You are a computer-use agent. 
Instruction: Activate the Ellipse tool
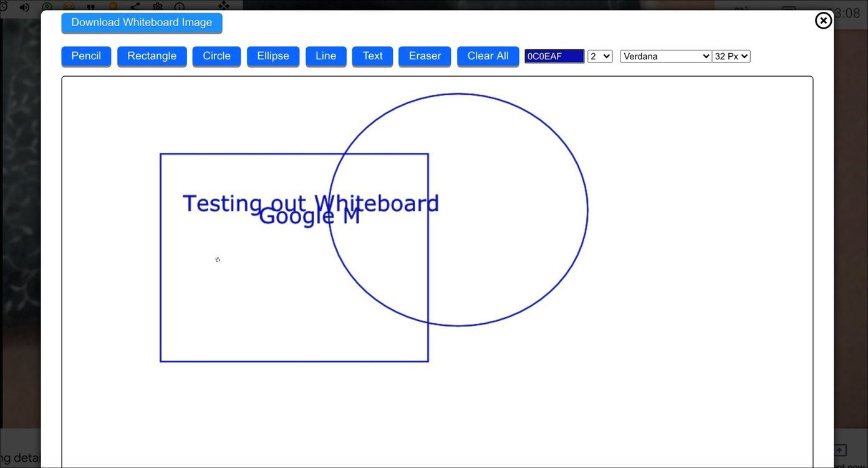coord(273,56)
